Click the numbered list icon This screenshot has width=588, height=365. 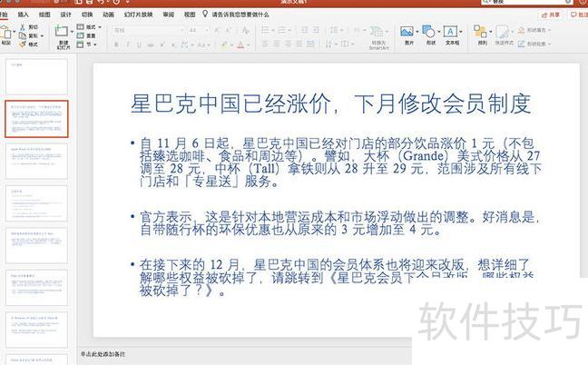(281, 30)
